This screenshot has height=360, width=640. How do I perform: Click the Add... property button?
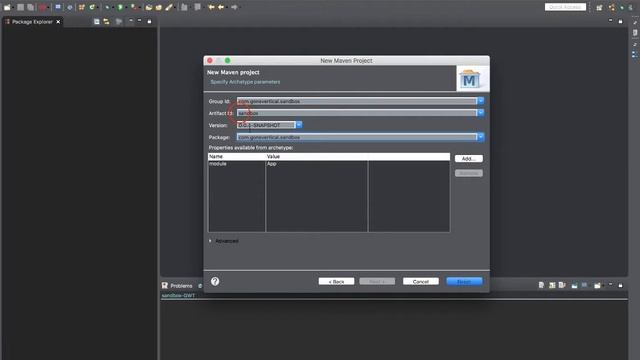point(469,158)
